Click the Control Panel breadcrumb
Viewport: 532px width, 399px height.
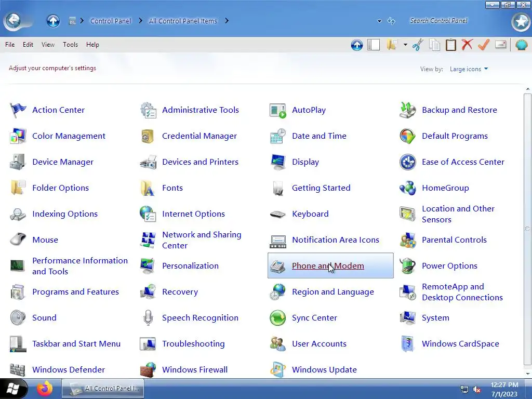pos(111,21)
